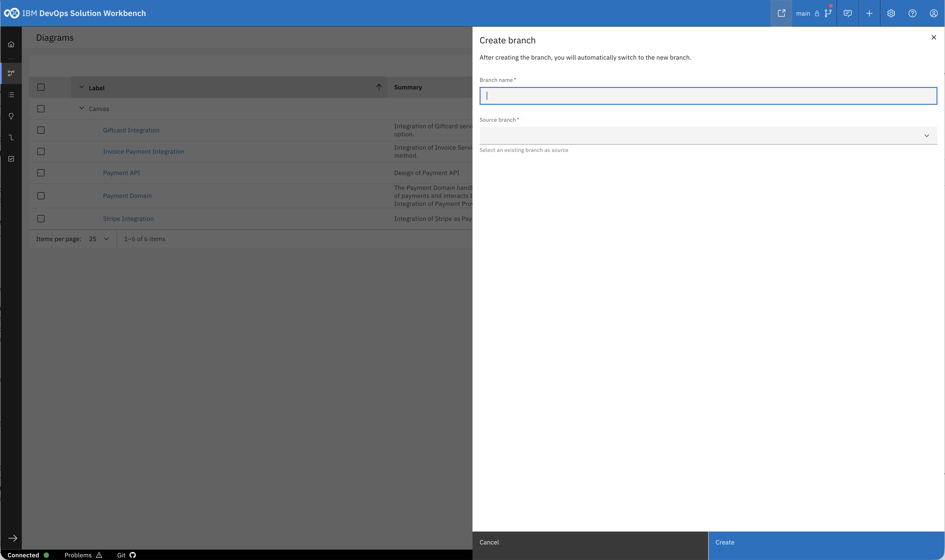Collapse all rows via Label header chevron
The image size is (945, 560).
click(81, 87)
